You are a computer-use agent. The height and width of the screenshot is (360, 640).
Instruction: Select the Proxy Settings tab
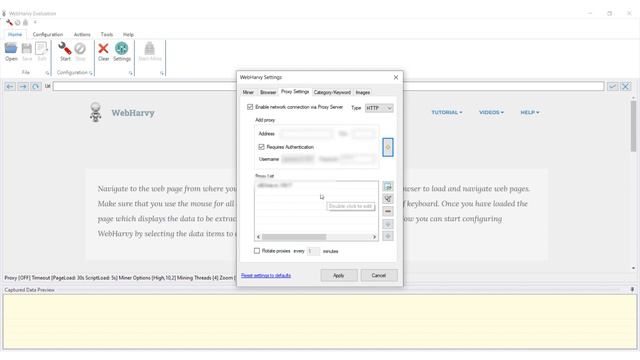295,92
